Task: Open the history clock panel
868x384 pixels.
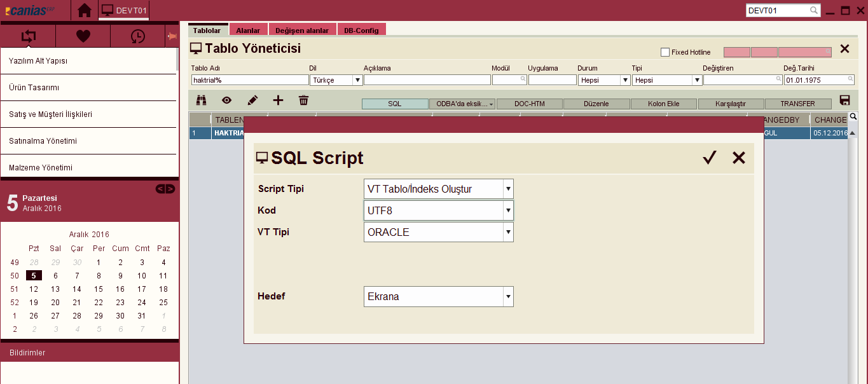Action: coord(137,36)
